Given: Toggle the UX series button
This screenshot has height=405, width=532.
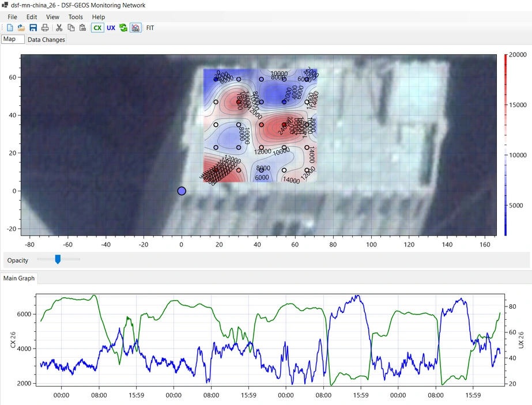Looking at the screenshot, I should pos(111,28).
